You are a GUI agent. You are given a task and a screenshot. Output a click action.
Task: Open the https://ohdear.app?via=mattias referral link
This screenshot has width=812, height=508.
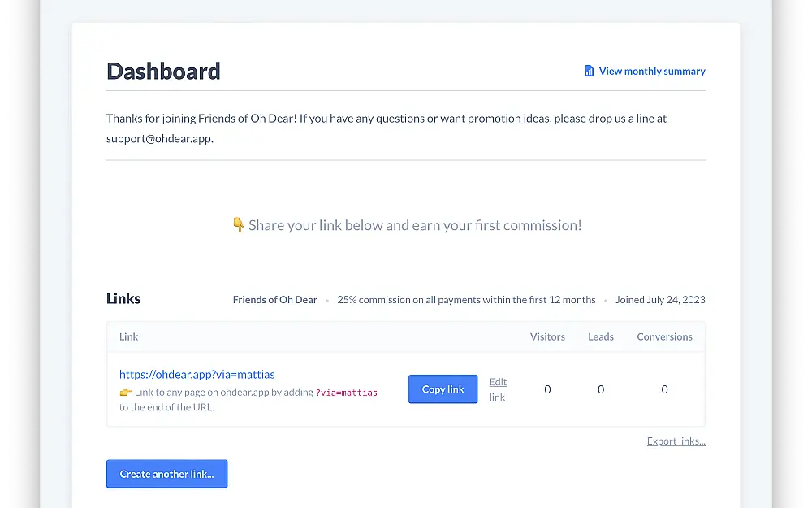click(197, 374)
